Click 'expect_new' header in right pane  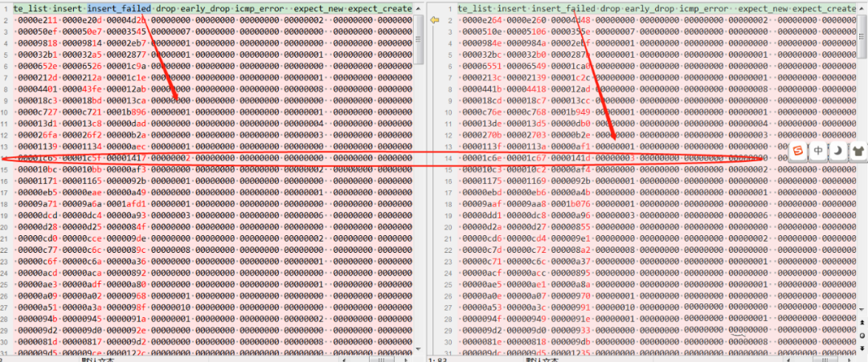click(764, 9)
